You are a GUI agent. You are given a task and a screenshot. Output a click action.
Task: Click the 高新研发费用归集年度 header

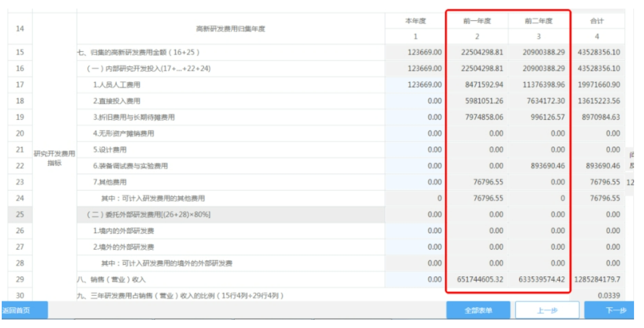(231, 29)
